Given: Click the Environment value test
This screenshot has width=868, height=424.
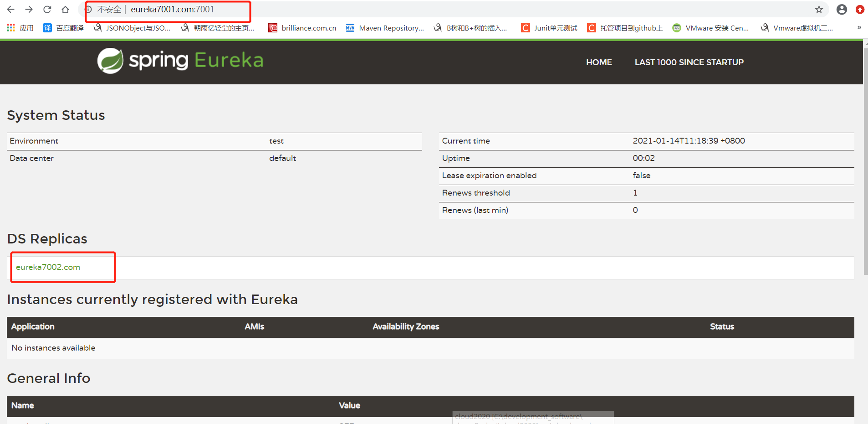Looking at the screenshot, I should click(276, 141).
